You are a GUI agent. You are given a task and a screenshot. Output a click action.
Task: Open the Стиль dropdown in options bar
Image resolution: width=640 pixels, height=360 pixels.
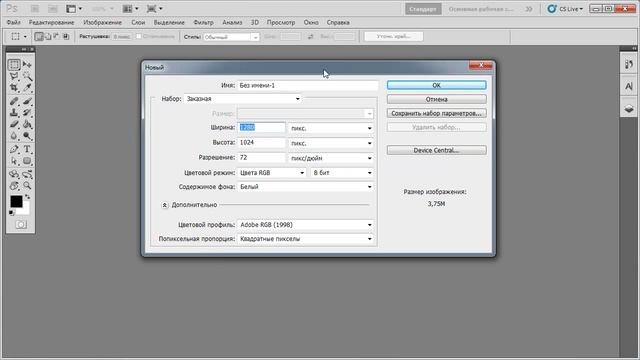pos(231,37)
